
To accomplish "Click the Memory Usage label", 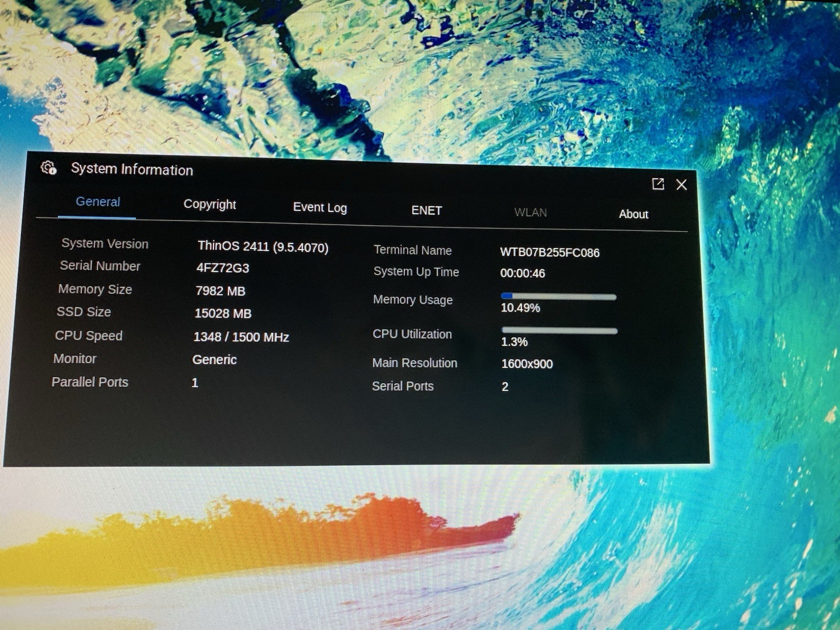I will [x=413, y=300].
